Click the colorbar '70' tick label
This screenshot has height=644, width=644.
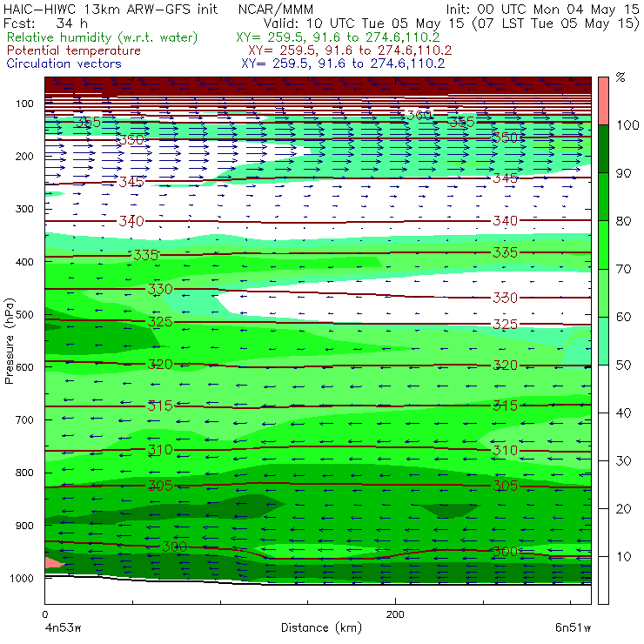click(x=623, y=269)
